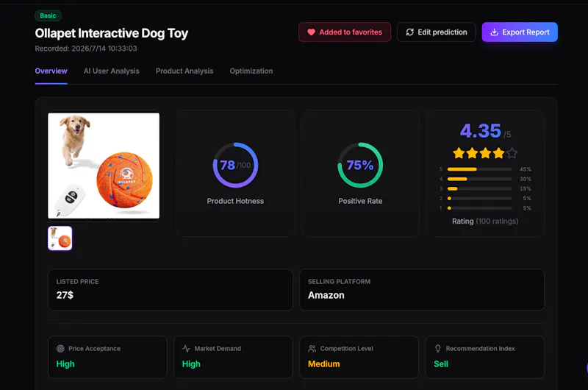Image resolution: width=588 pixels, height=390 pixels.
Task: Click the 3-star 15% rating bar
Action: coord(480,189)
